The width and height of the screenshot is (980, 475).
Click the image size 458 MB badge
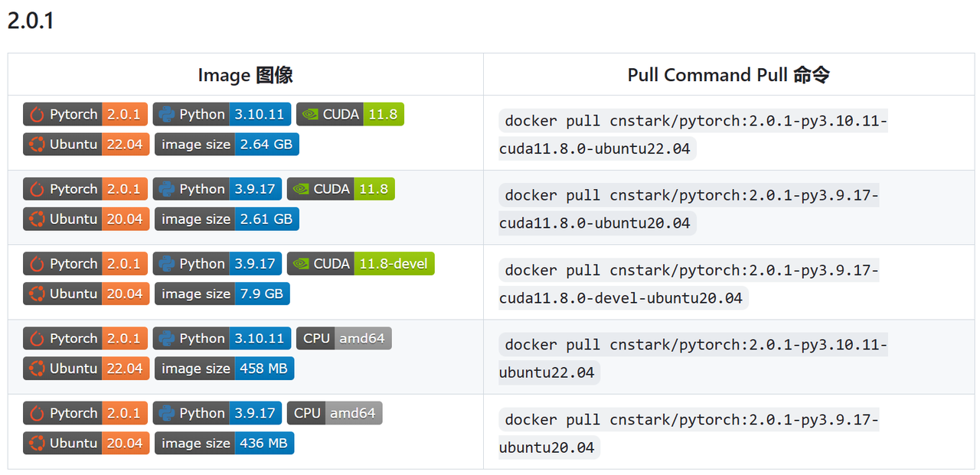(x=224, y=368)
